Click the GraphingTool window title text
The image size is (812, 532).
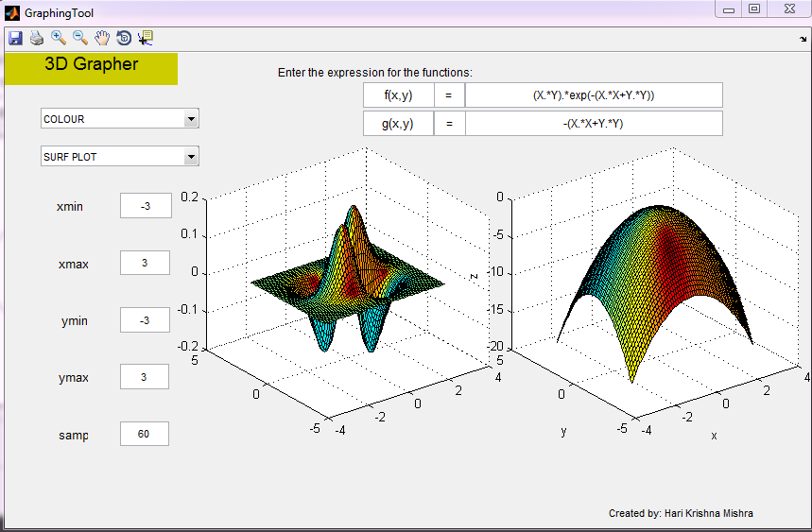(x=59, y=13)
